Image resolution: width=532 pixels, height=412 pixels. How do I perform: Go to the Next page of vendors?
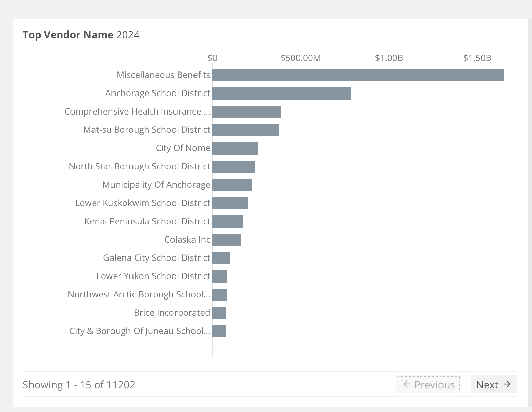click(x=494, y=384)
